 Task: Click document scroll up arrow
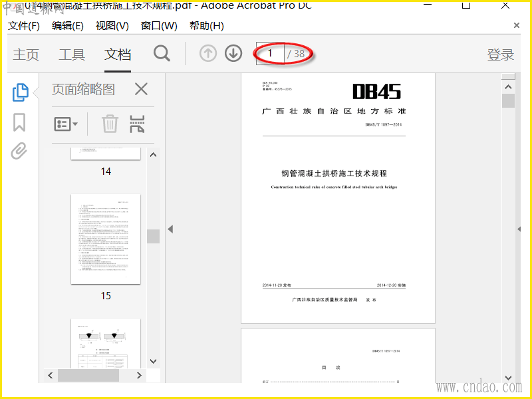tap(508, 87)
